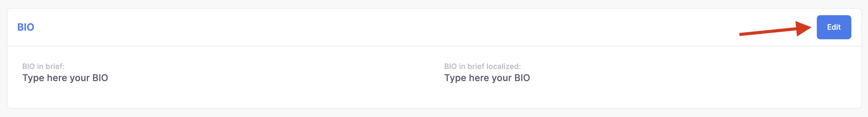Select placeholder text under 'BIO in brief:'
This screenshot has width=868, height=117.
click(x=65, y=78)
